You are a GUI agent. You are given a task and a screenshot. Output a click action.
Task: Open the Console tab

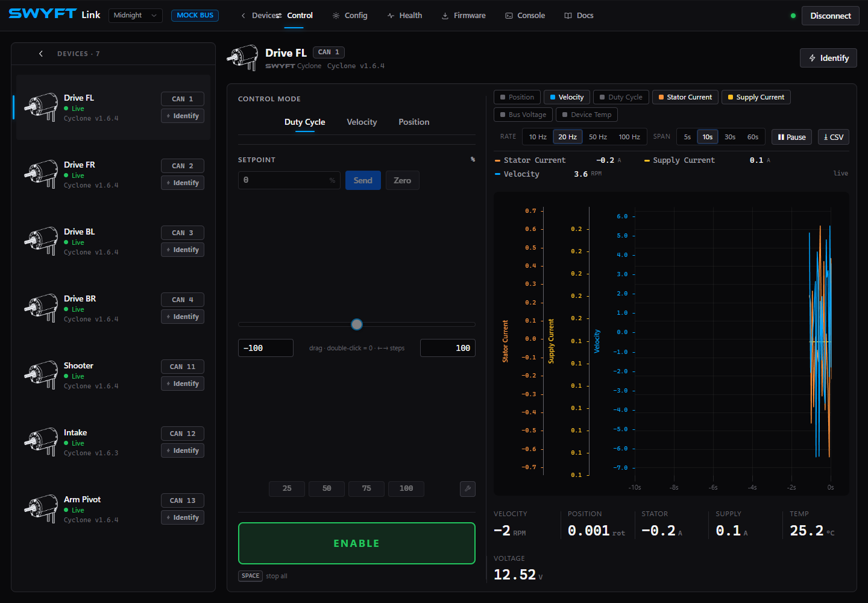coord(525,16)
